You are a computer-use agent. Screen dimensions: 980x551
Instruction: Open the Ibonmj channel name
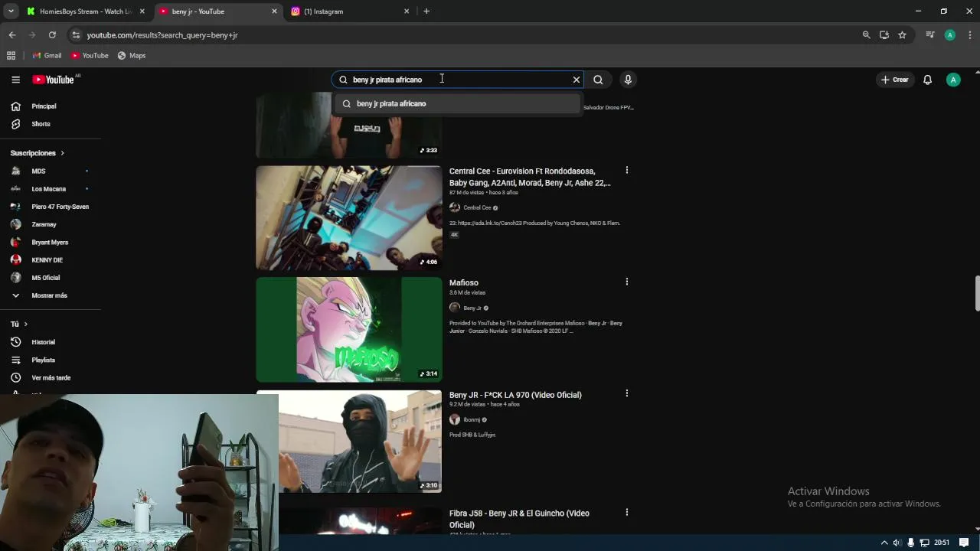pyautogui.click(x=472, y=420)
